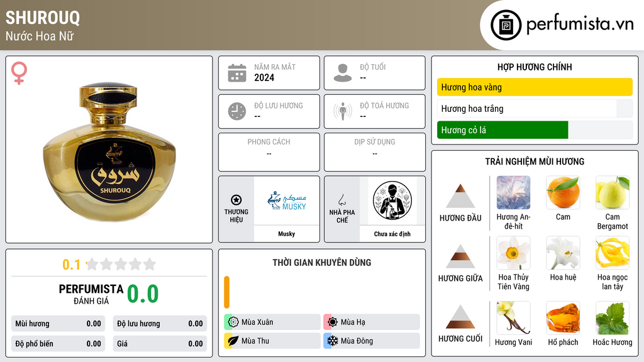Click the yellow Hương hoa vàng accord bar
644x362 pixels.
coord(535,87)
